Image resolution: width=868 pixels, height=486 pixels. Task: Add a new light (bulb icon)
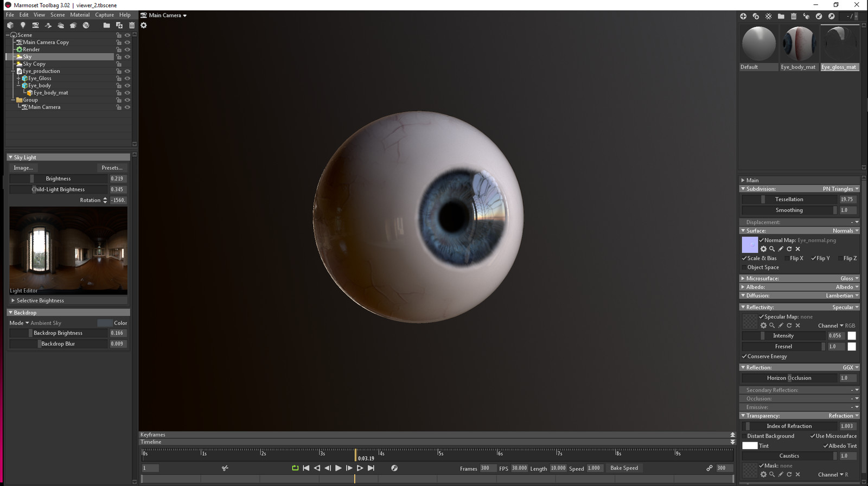pyautogui.click(x=23, y=25)
